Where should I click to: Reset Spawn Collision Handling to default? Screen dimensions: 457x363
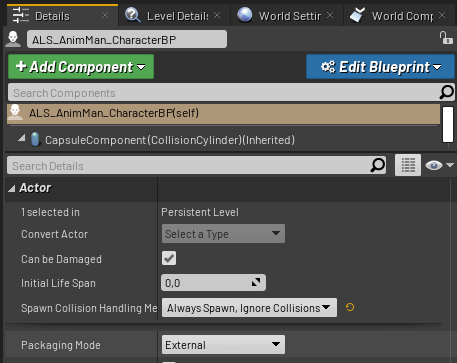coord(350,307)
